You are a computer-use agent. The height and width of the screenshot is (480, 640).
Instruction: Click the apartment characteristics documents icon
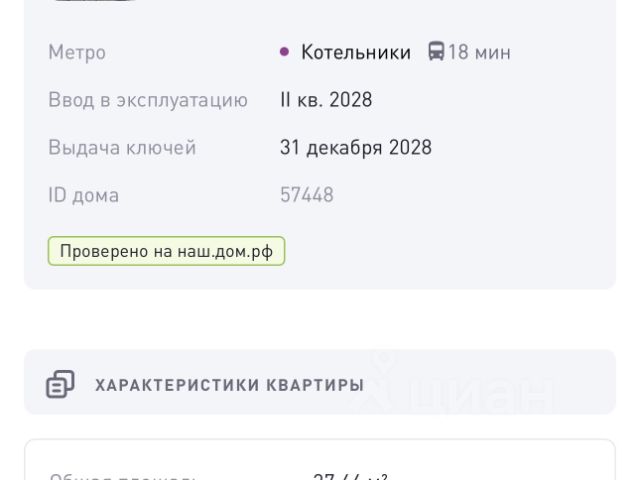click(60, 384)
